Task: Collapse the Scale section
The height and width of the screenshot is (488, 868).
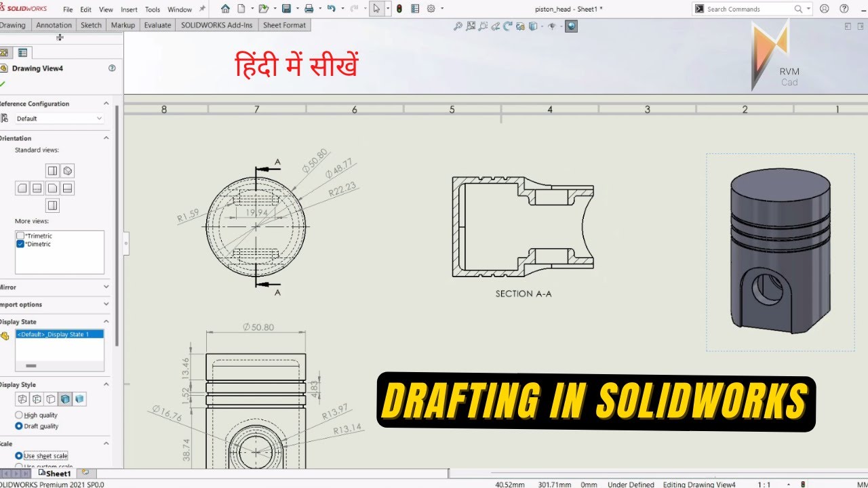Action: pos(106,443)
